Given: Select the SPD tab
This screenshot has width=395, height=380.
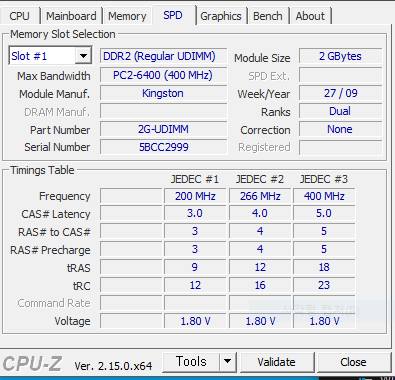Looking at the screenshot, I should point(173,15).
